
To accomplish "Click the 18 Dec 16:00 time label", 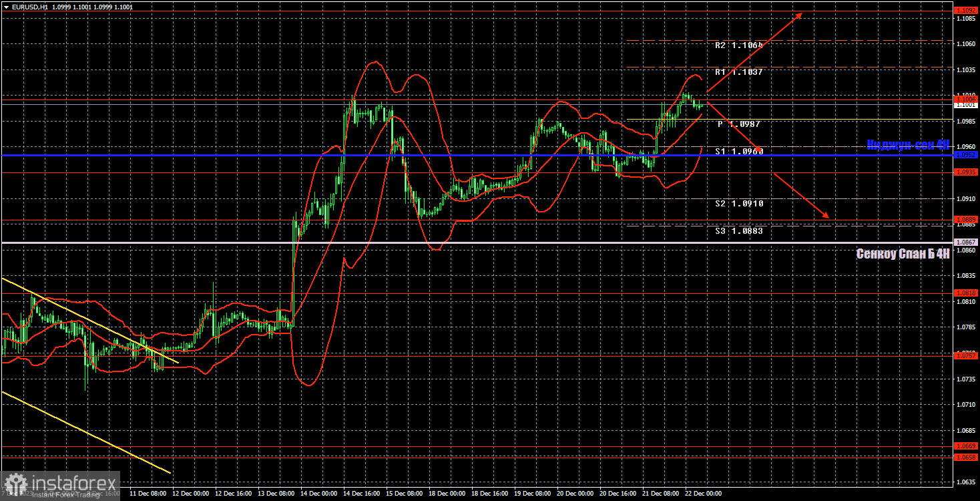I will click(x=490, y=494).
